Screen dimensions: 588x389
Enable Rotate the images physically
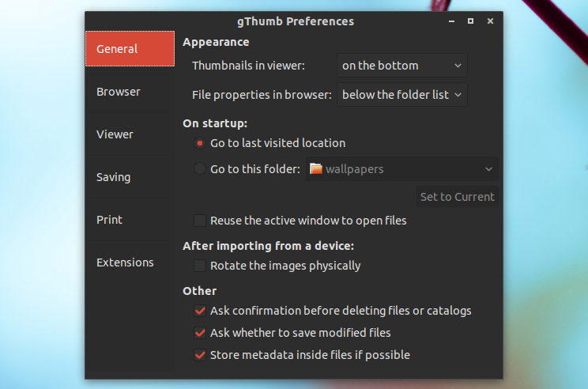pyautogui.click(x=200, y=266)
